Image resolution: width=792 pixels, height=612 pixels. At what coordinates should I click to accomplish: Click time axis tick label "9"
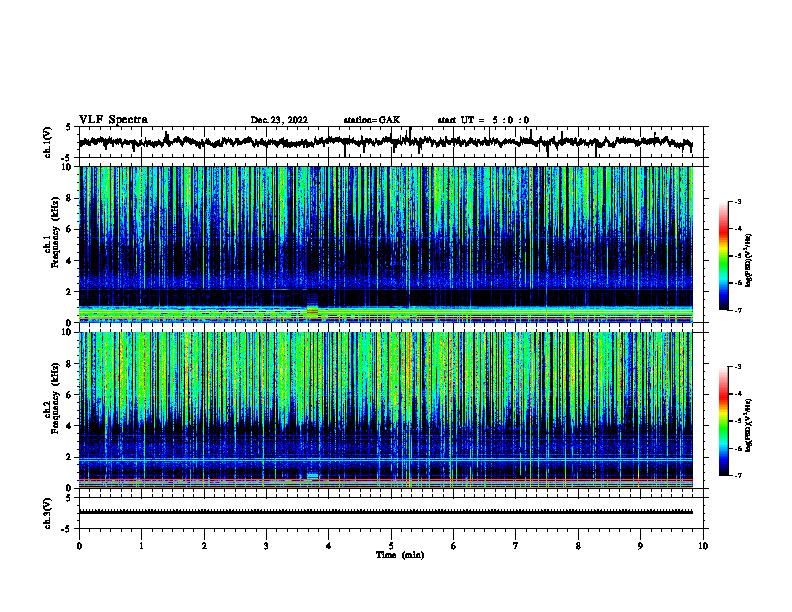640,546
